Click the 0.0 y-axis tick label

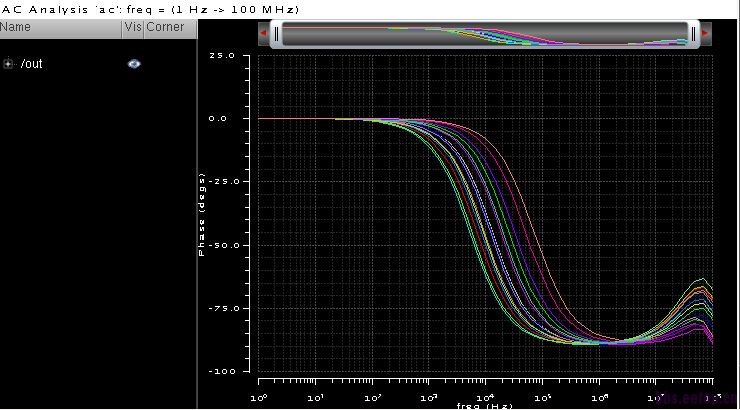(x=218, y=118)
